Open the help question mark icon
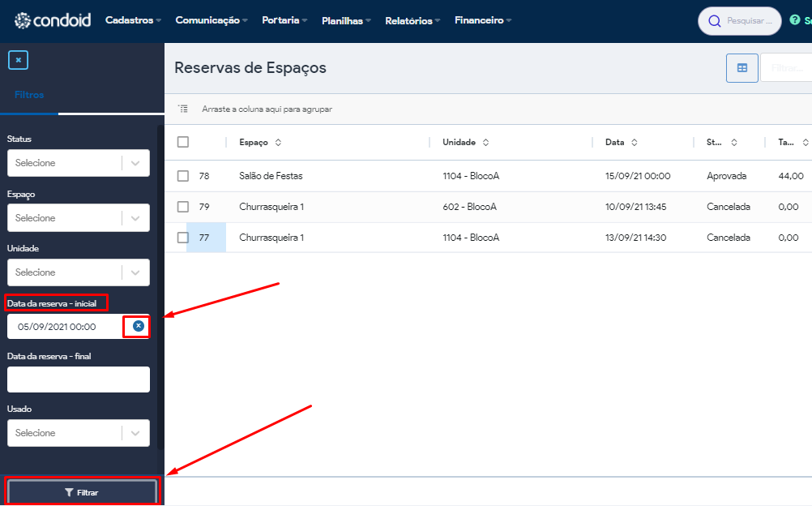The image size is (812, 506). pos(795,19)
